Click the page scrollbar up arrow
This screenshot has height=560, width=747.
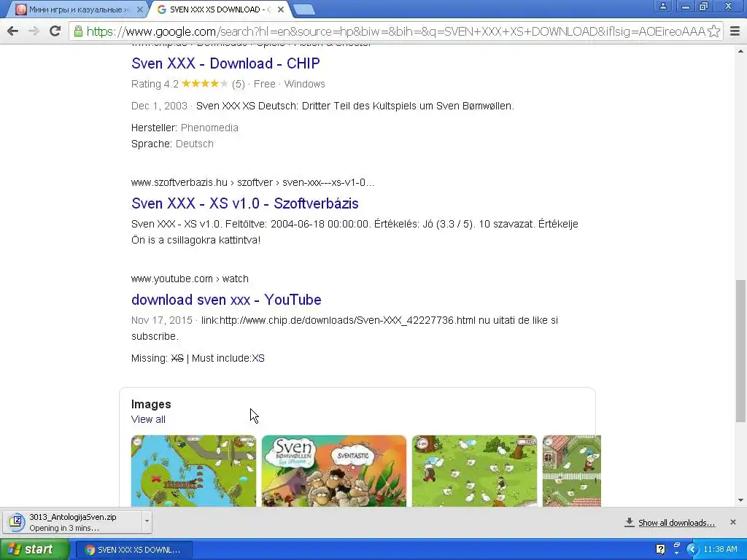[741, 50]
